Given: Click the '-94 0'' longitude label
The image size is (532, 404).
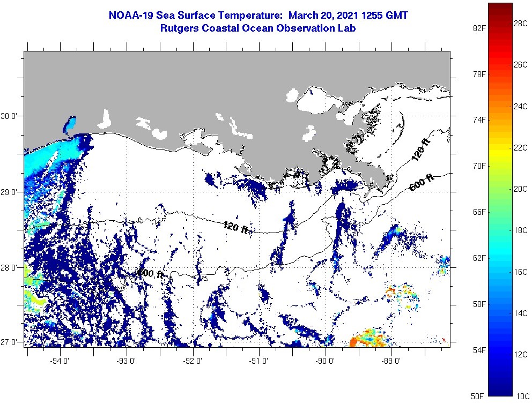Looking at the screenshot, I should pos(60,361).
